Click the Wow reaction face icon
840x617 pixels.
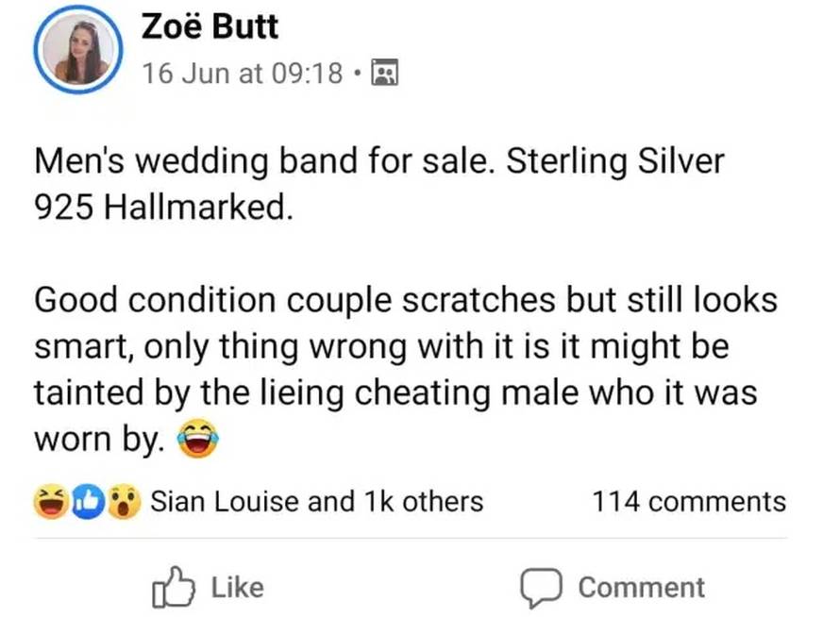tap(121, 502)
